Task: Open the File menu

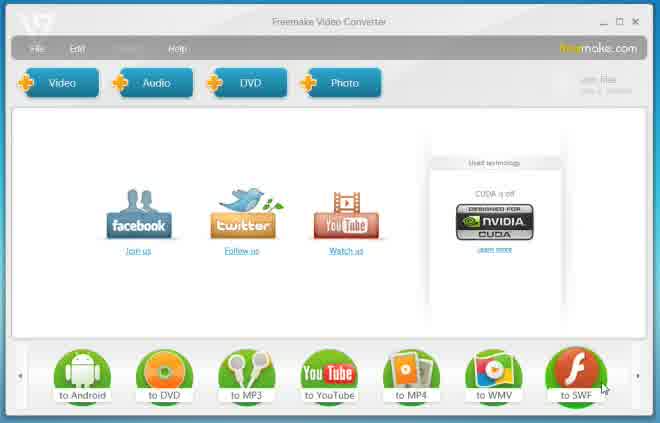Action: point(37,49)
